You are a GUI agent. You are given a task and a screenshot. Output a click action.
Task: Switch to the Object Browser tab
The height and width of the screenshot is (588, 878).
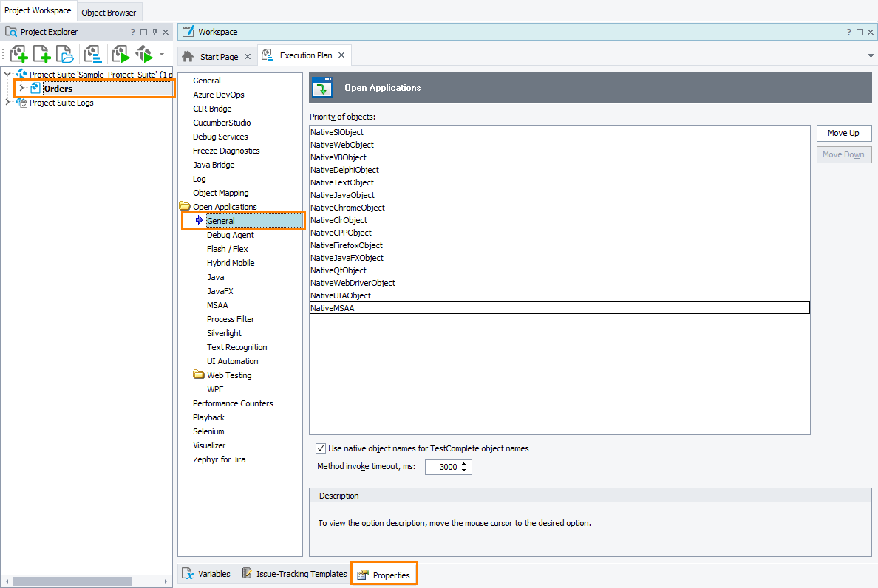(109, 13)
